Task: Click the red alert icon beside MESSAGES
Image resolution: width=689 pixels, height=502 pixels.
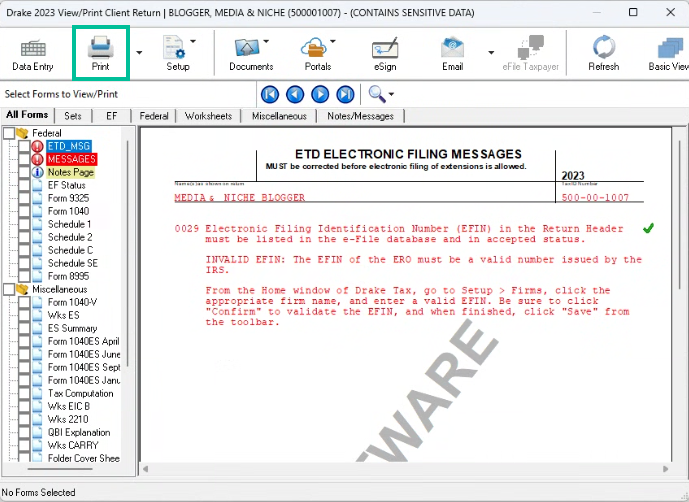Action: (x=38, y=159)
